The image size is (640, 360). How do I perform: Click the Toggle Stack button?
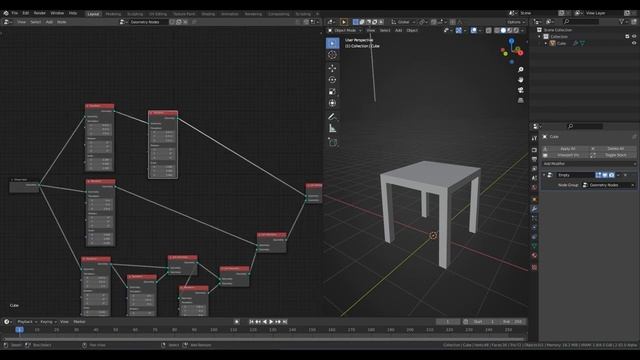point(613,155)
